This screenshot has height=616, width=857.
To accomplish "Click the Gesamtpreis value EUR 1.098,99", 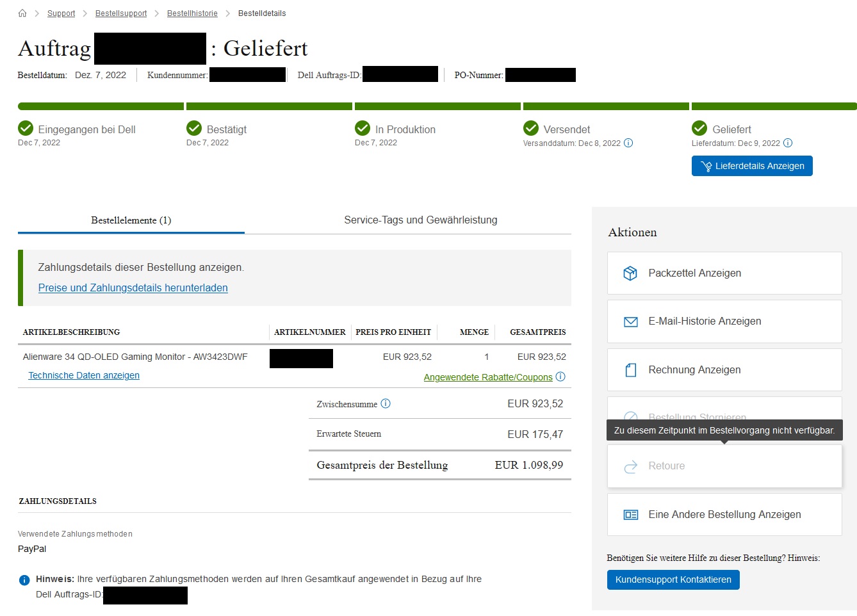I will pos(529,465).
